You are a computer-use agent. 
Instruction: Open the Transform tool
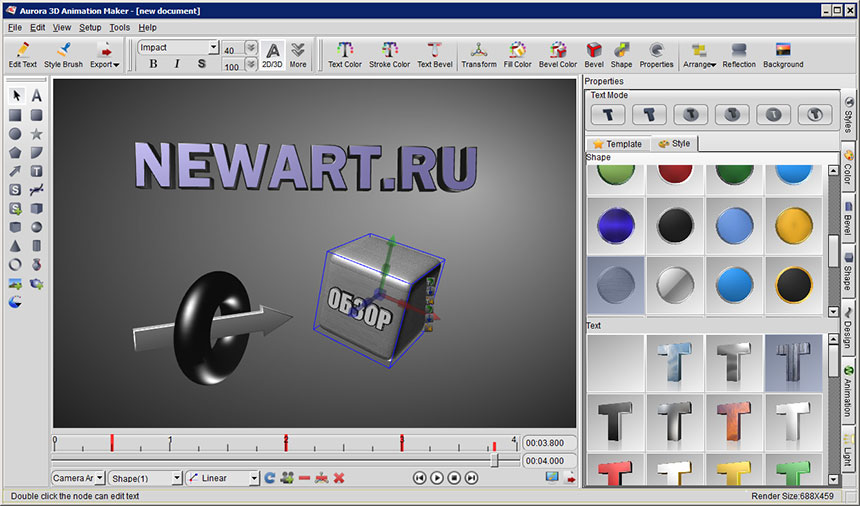pos(479,55)
